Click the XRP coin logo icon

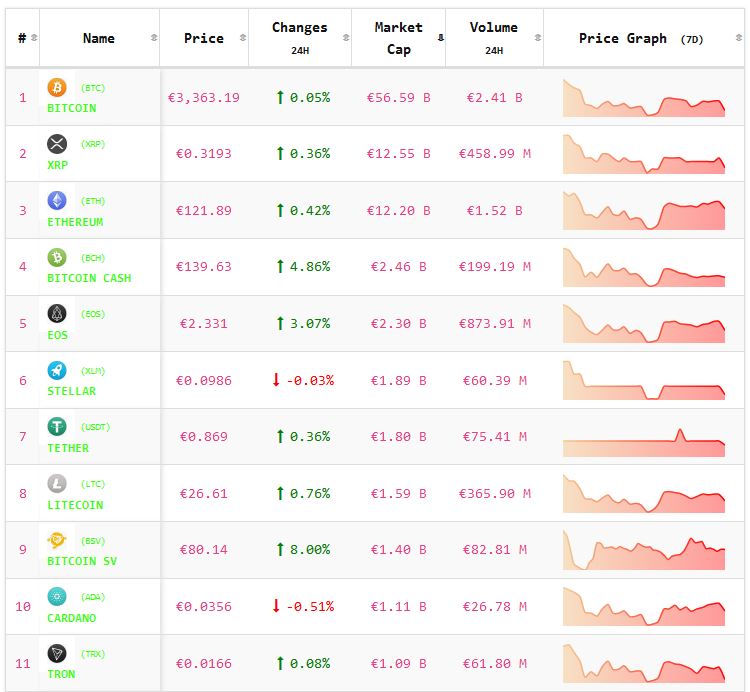[x=57, y=144]
